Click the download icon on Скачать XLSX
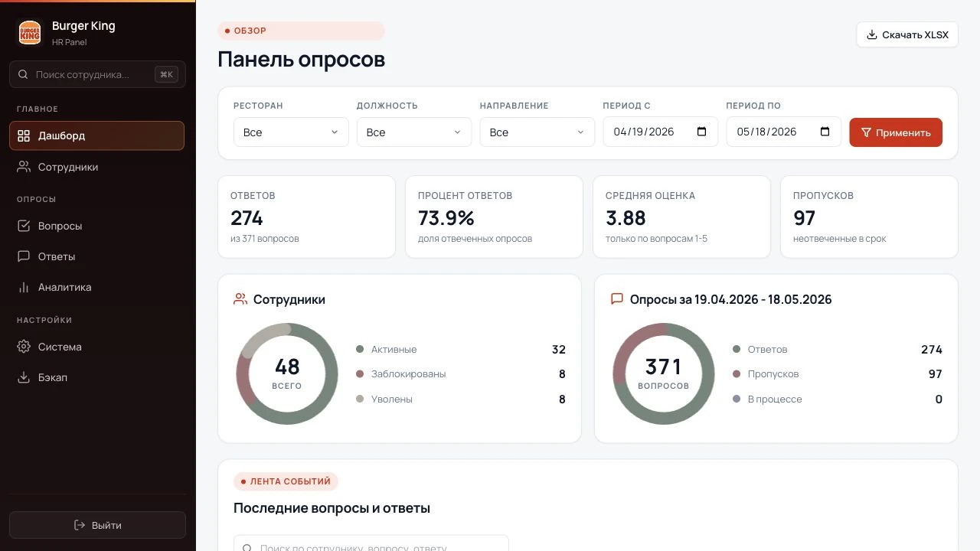Image resolution: width=980 pixels, height=551 pixels. (x=871, y=34)
